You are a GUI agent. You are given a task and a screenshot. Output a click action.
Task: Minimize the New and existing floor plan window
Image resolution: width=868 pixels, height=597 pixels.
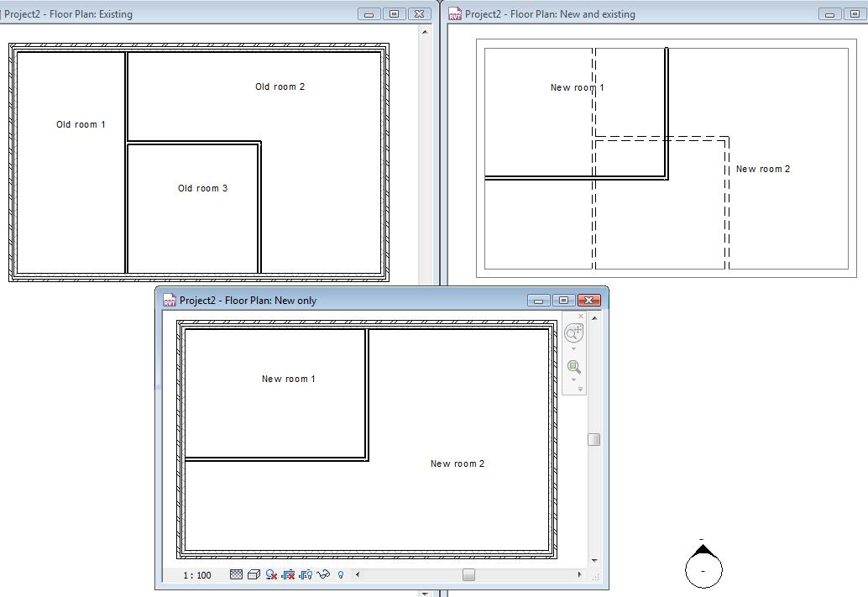(829, 13)
